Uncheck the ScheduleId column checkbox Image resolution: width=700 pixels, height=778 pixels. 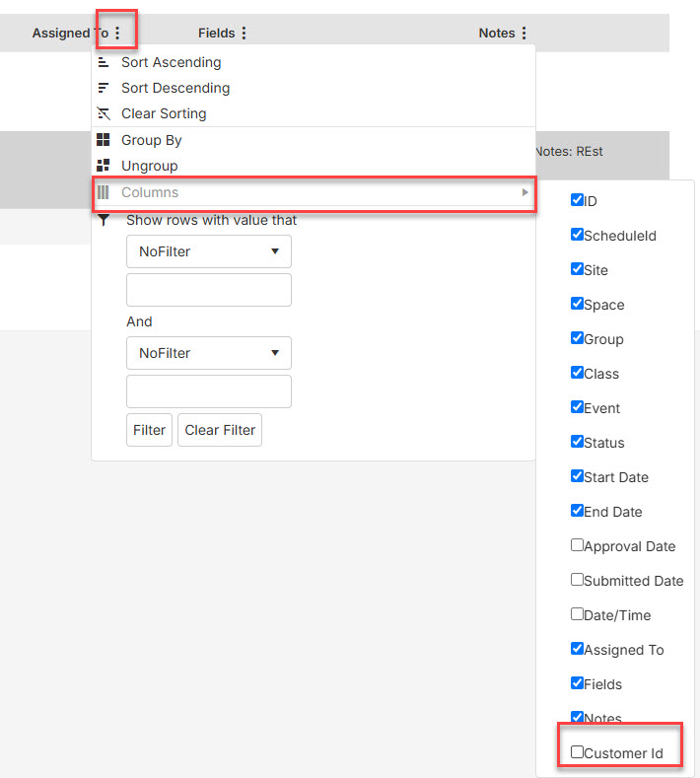click(577, 235)
